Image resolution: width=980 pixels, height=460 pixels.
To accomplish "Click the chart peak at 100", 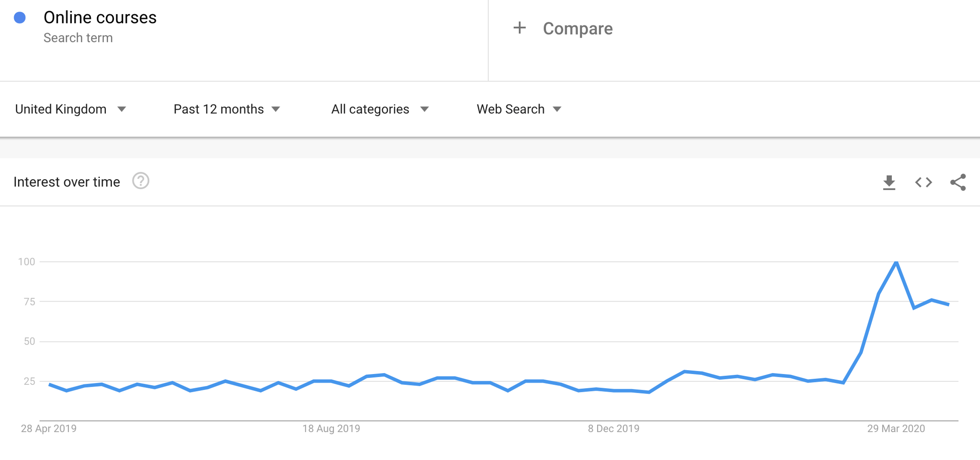I will click(896, 262).
